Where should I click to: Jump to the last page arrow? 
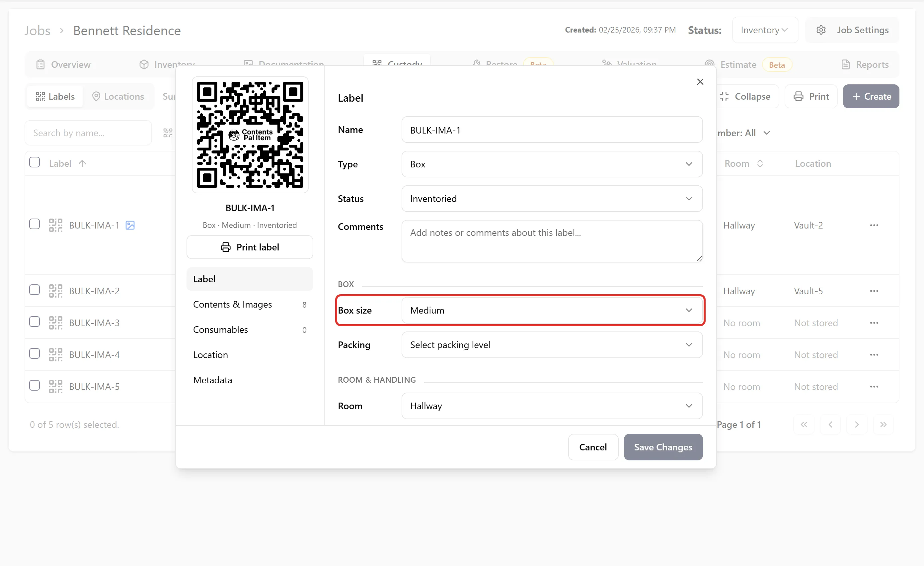[x=884, y=424]
